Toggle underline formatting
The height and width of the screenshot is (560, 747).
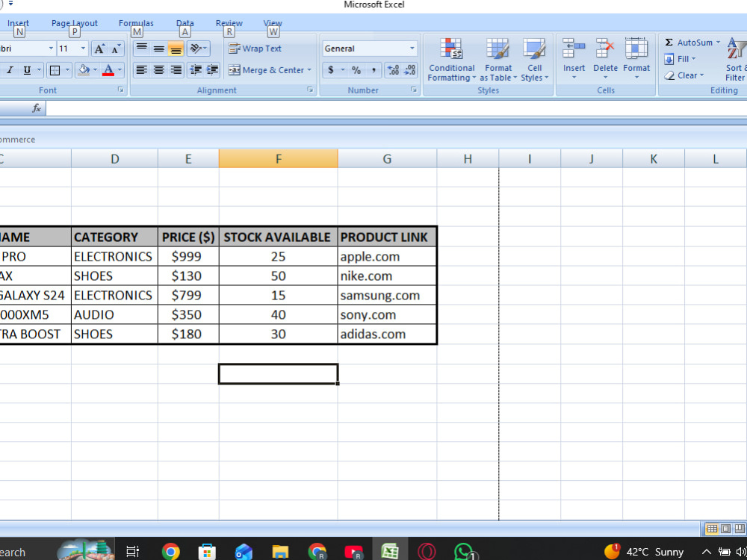(27, 70)
